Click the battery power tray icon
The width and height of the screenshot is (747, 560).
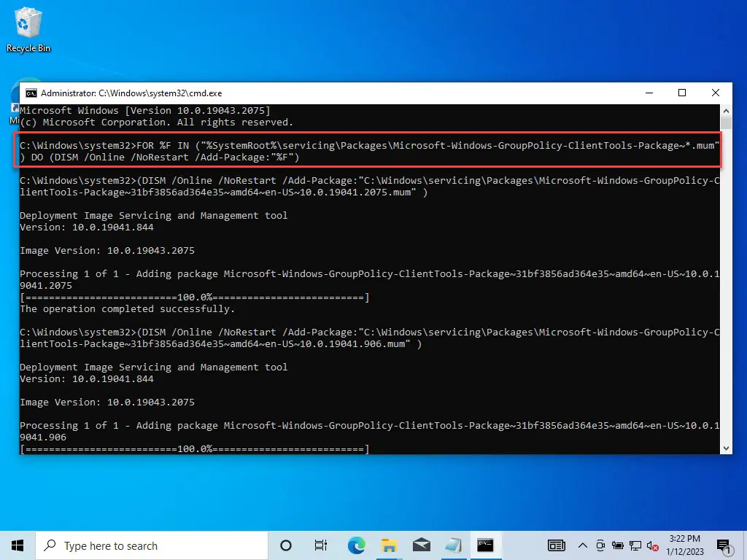[618, 545]
